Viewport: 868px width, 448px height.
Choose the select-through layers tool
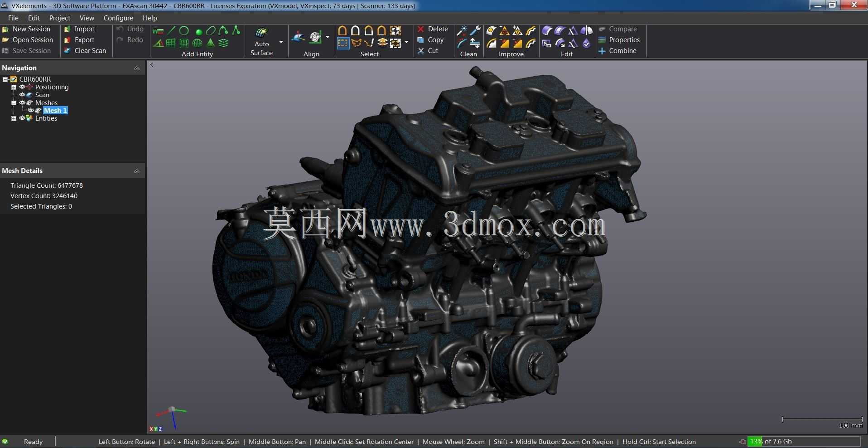[382, 44]
